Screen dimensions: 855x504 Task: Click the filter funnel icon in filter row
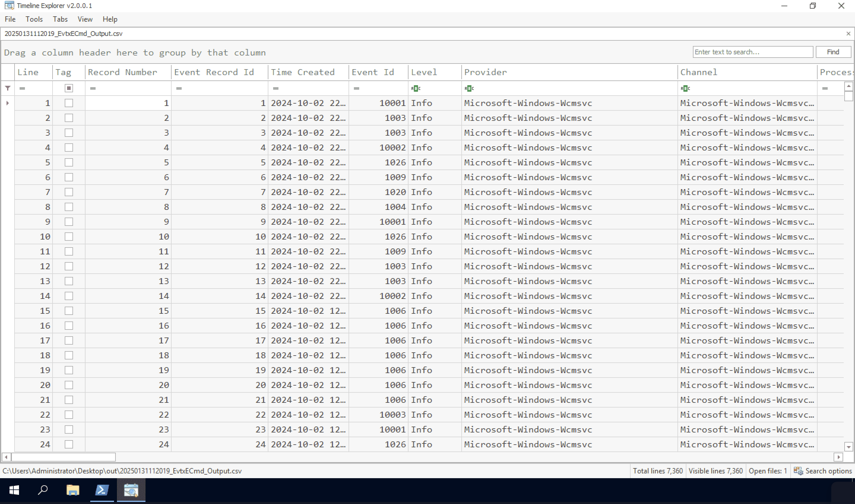click(8, 88)
